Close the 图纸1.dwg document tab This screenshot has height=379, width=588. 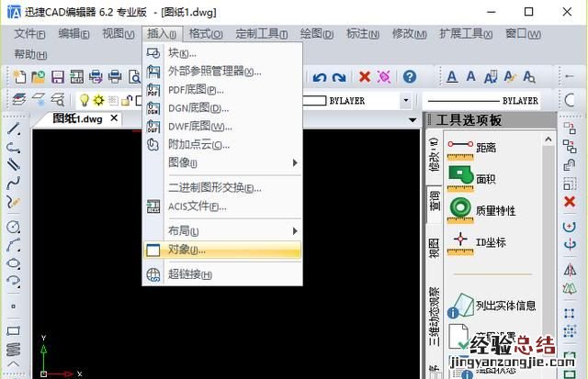(x=114, y=118)
